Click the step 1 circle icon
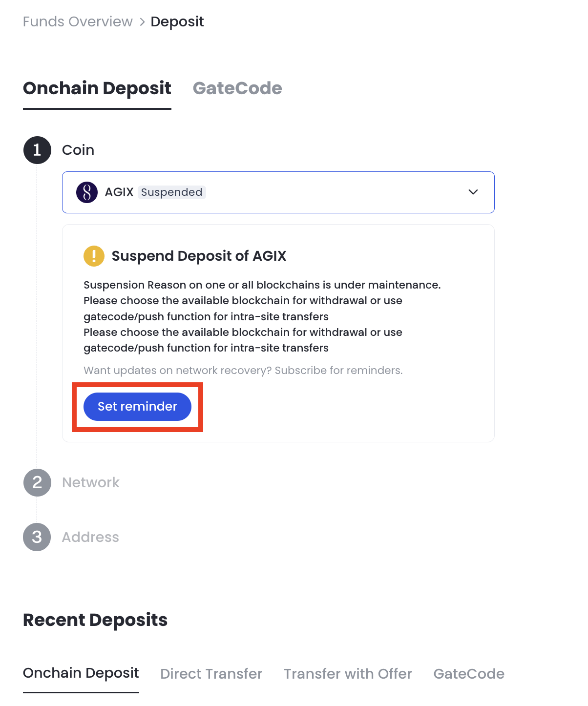Image resolution: width=588 pixels, height=706 pixels. [37, 150]
